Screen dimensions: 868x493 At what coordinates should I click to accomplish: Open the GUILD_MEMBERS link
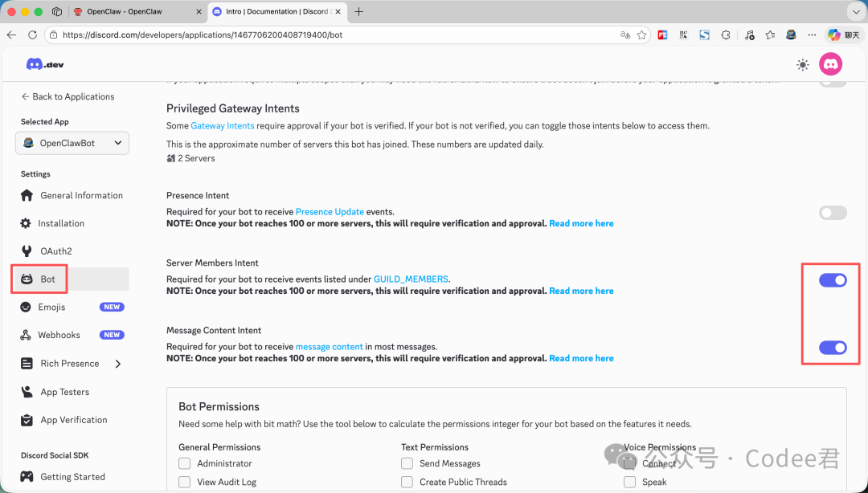point(411,279)
